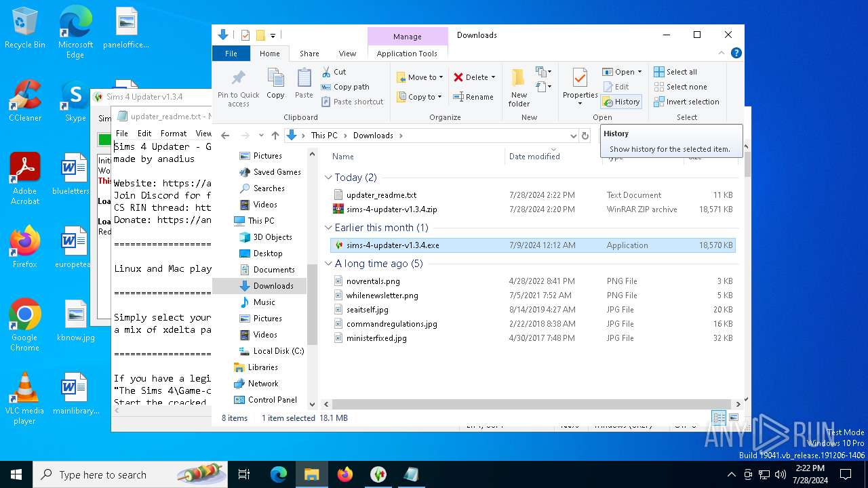Create a New folder

tap(519, 87)
